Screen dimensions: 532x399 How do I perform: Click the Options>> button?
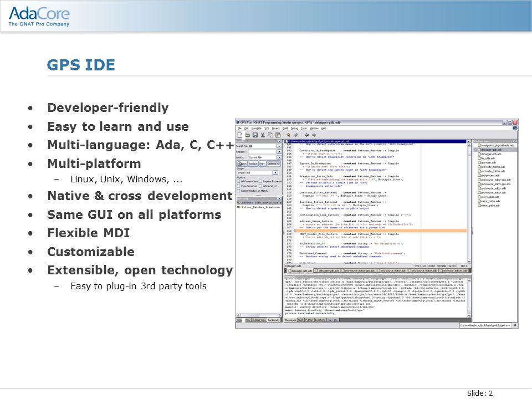click(274, 163)
